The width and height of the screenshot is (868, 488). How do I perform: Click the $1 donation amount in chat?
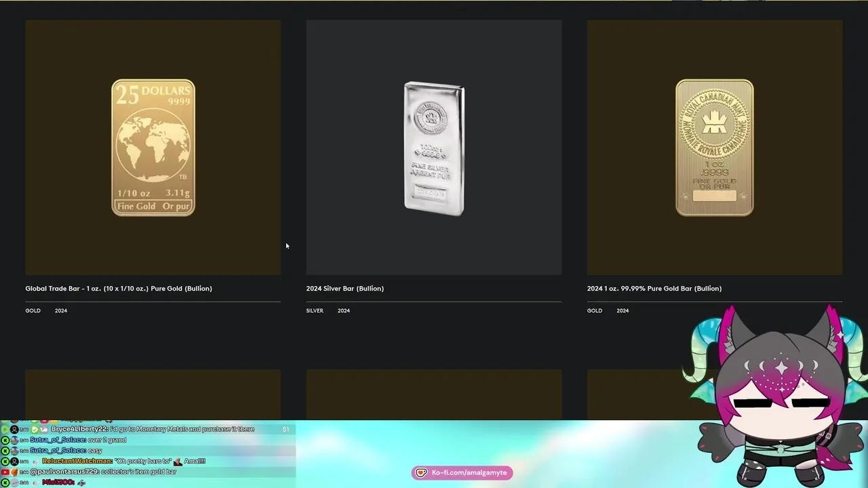(x=285, y=430)
